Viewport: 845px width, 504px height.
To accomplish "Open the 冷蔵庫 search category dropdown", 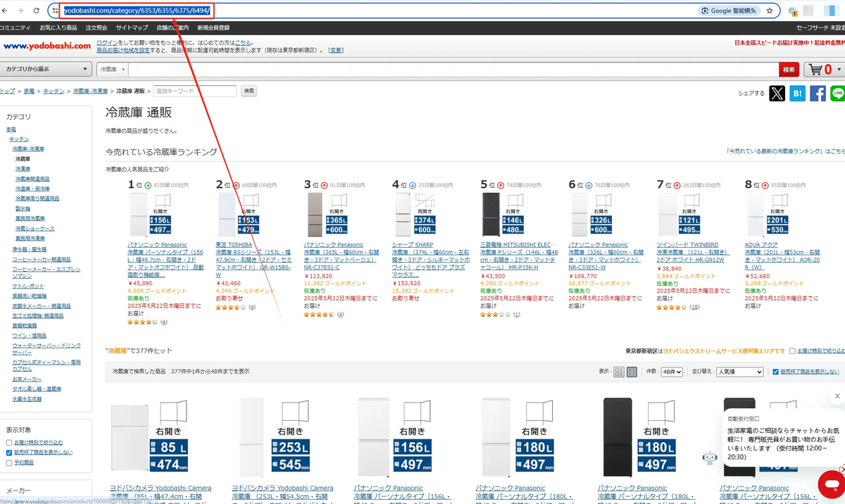I will coord(113,69).
